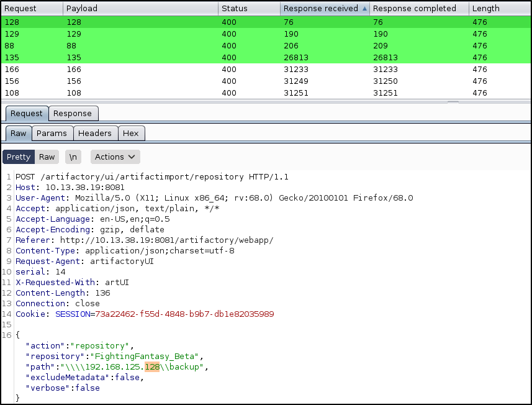Screen dimensions: 532x405
Task: Switch to Pretty view mode
Action: [19, 157]
